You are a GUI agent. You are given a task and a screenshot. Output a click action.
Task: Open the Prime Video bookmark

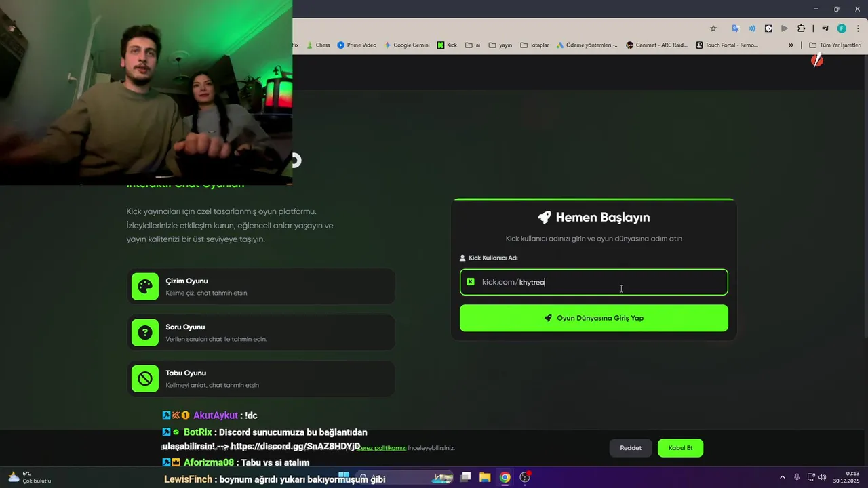pyautogui.click(x=357, y=45)
